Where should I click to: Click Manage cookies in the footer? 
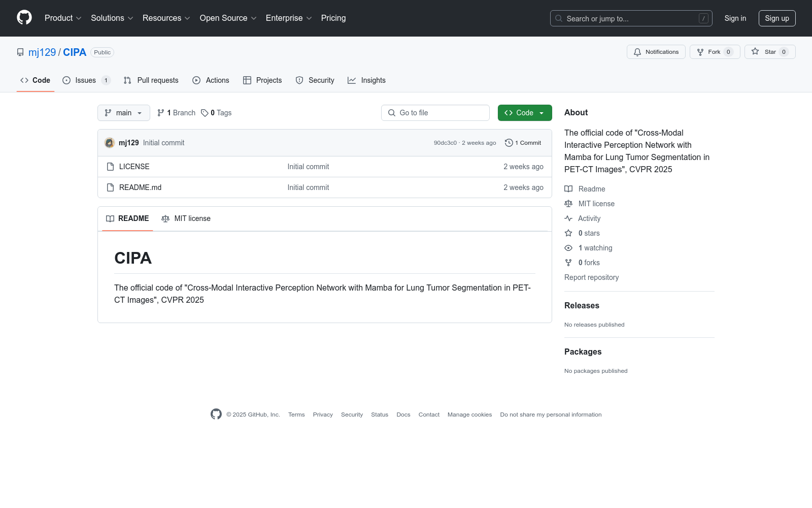469,415
